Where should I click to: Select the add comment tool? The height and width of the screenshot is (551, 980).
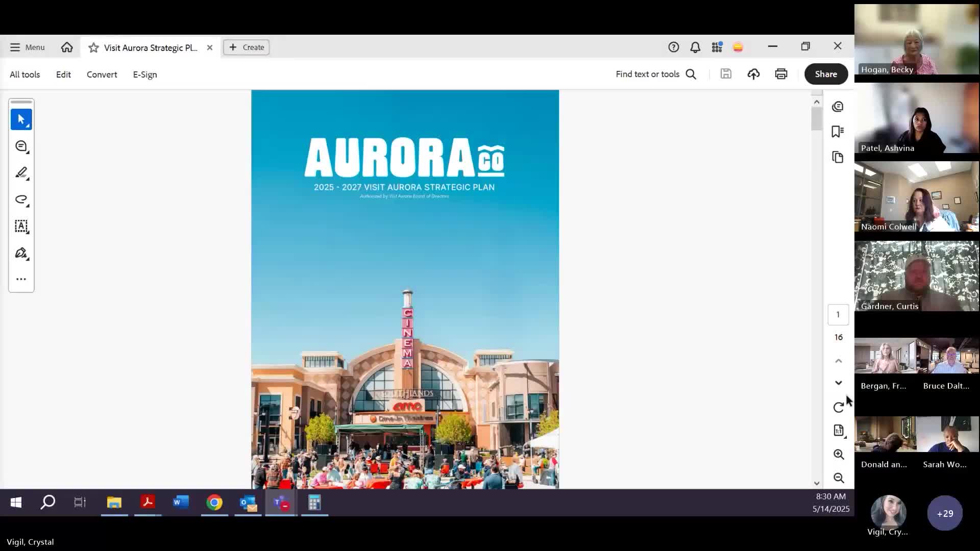(21, 146)
